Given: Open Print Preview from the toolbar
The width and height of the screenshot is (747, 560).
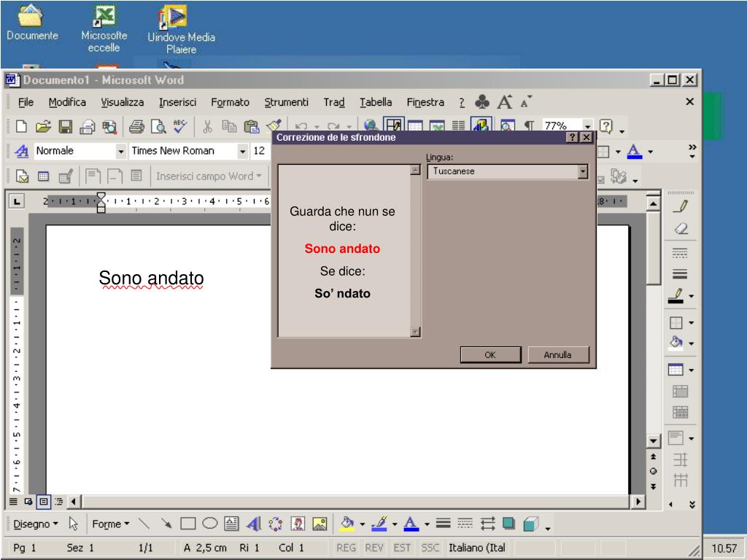Looking at the screenshot, I should [158, 127].
